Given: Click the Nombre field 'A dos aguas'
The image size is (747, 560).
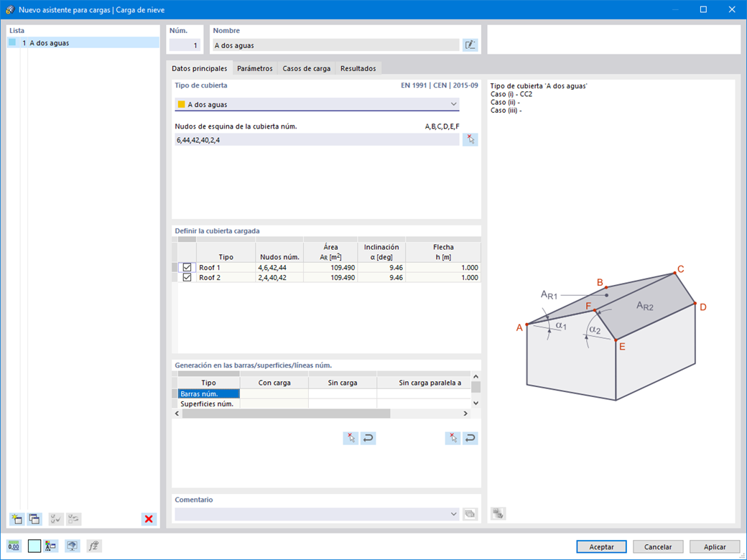Looking at the screenshot, I should pyautogui.click(x=336, y=45).
